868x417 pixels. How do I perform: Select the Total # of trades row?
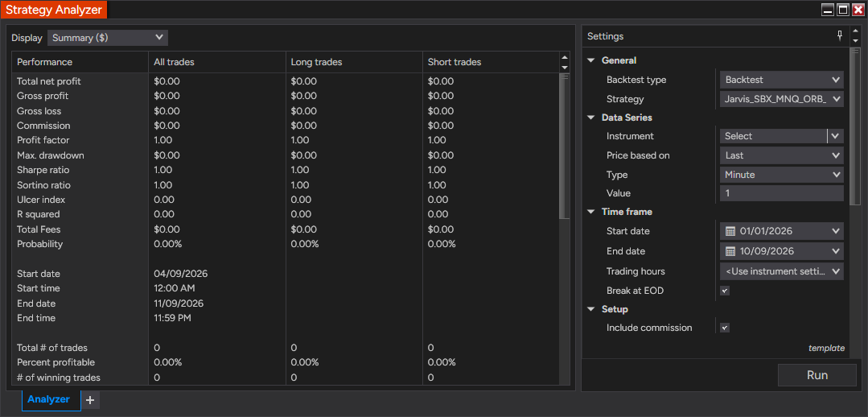(x=285, y=348)
